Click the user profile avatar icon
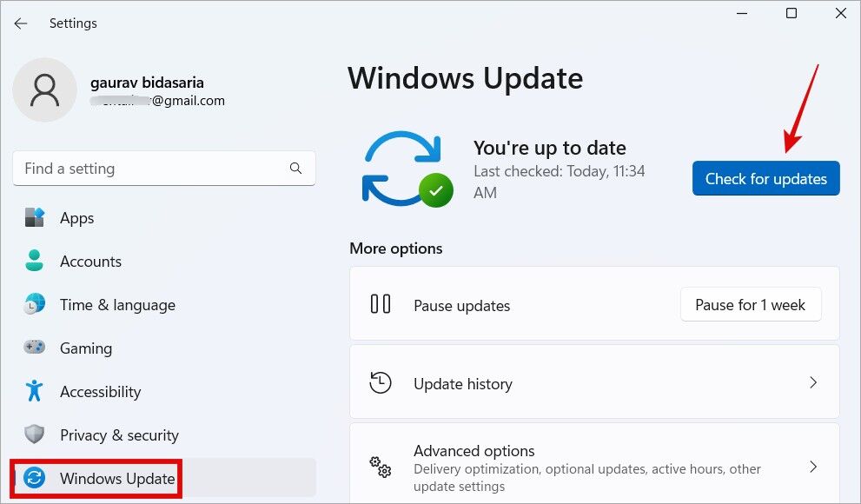This screenshot has width=861, height=504. pos(44,90)
